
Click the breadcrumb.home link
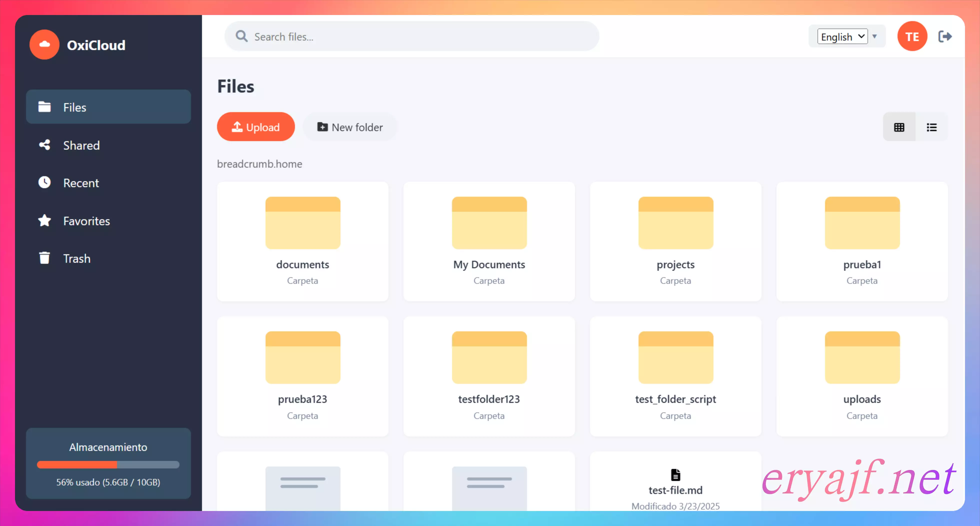259,164
